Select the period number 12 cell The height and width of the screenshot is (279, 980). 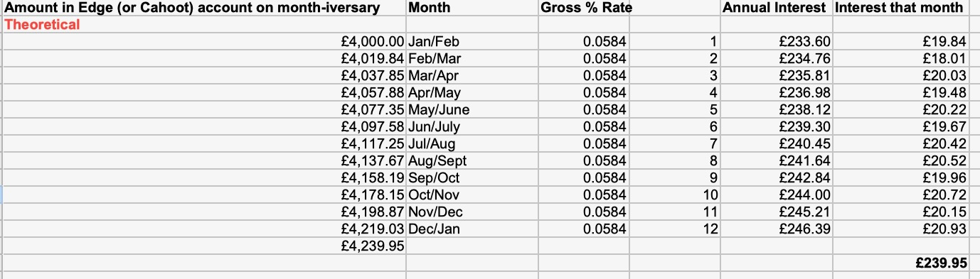(x=676, y=229)
